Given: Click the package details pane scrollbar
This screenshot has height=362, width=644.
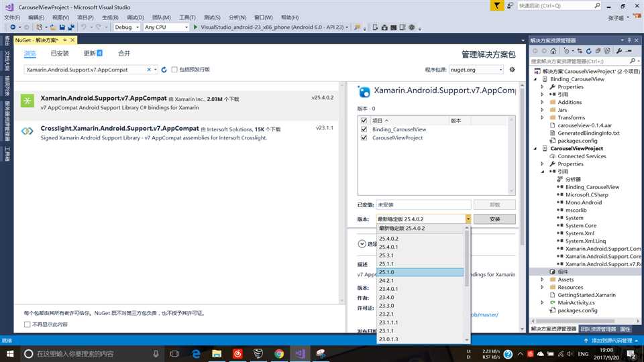Looking at the screenshot, I should point(522,166).
